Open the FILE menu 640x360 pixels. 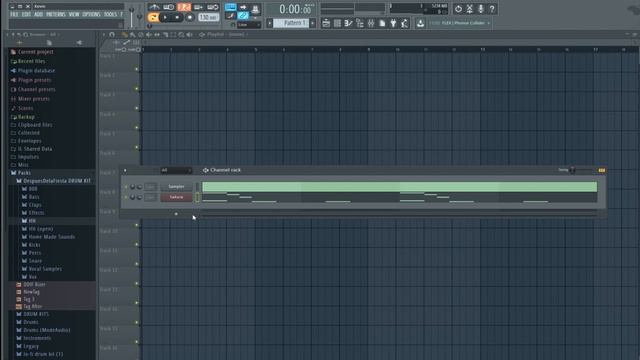click(x=14, y=14)
